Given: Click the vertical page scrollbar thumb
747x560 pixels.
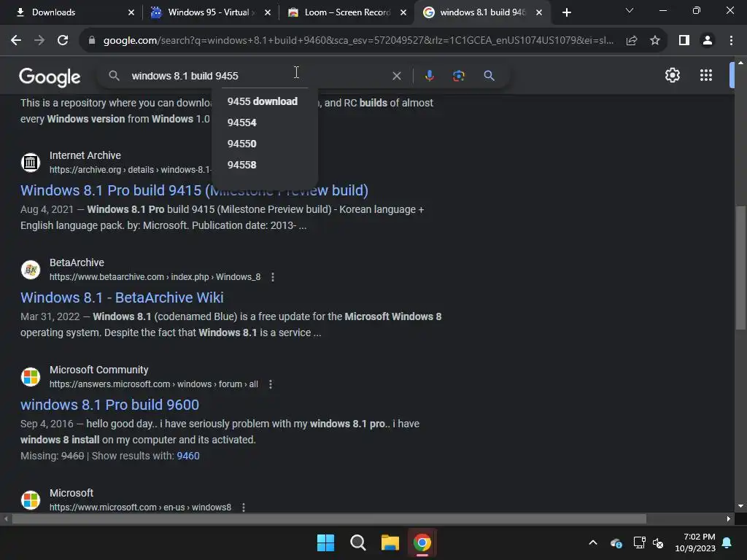Looking at the screenshot, I should coord(740,267).
